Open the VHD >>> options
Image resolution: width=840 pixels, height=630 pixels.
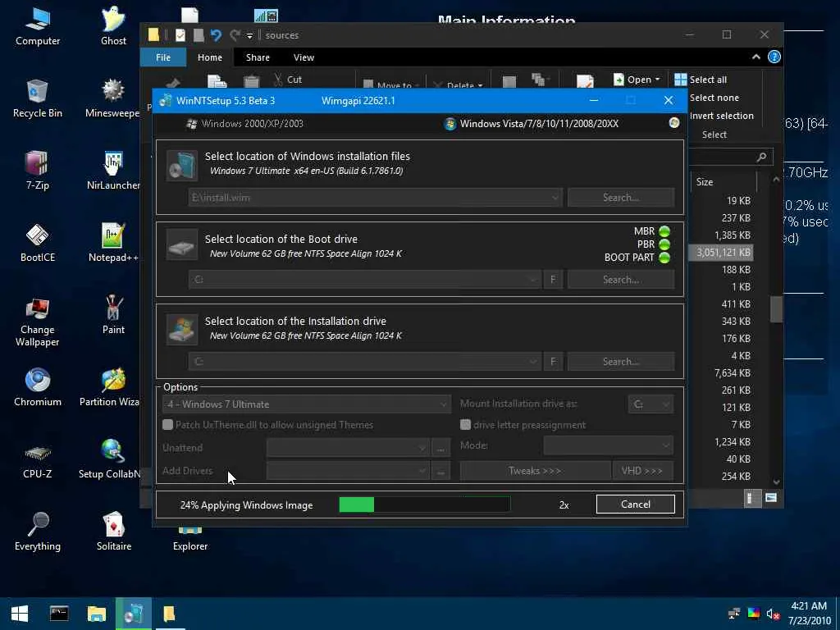(642, 471)
